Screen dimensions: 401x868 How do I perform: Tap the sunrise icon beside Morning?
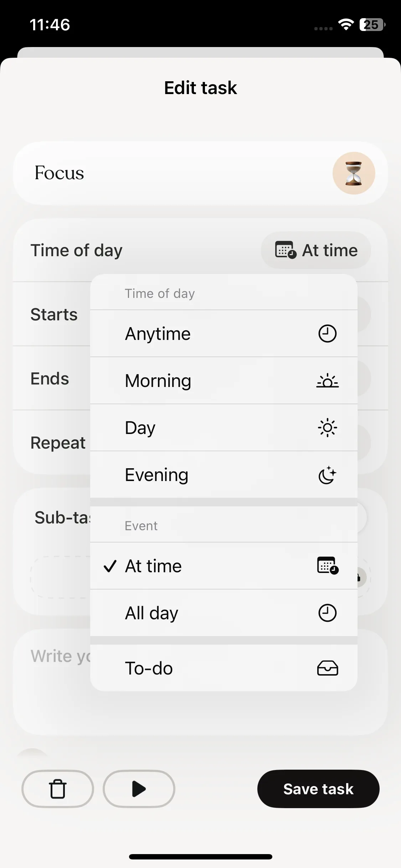tap(327, 381)
